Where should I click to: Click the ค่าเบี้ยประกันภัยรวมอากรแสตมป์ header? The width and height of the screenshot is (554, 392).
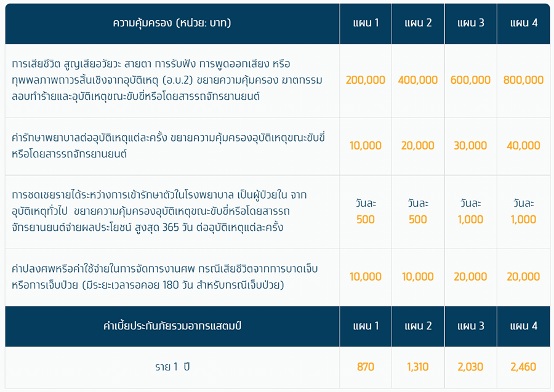coord(172,326)
